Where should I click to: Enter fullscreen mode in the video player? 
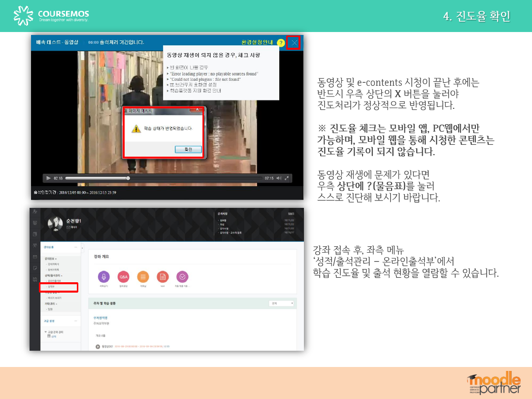[287, 178]
